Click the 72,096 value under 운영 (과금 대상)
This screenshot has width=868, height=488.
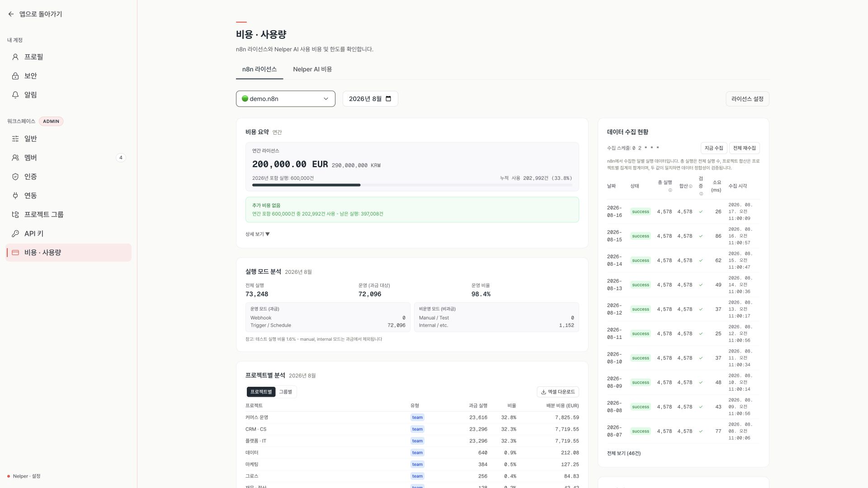pos(370,294)
